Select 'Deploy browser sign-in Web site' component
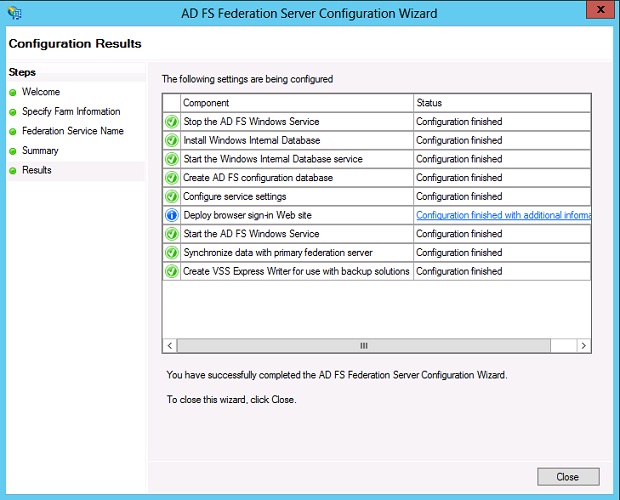The height and width of the screenshot is (500, 620). (x=248, y=215)
